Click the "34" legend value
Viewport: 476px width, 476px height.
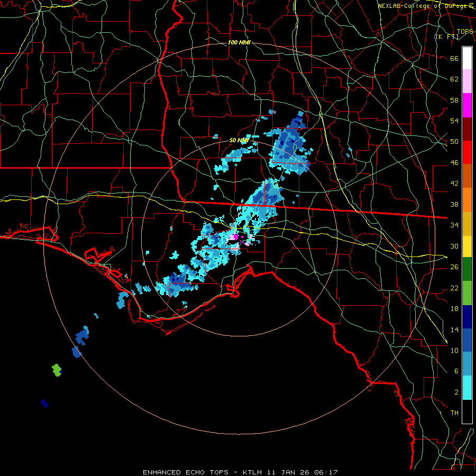click(x=454, y=225)
